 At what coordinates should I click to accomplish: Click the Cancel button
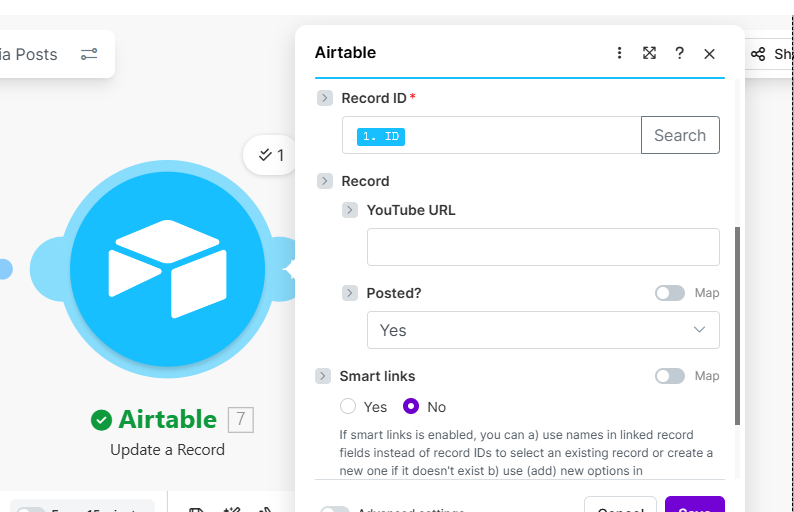tap(620, 504)
